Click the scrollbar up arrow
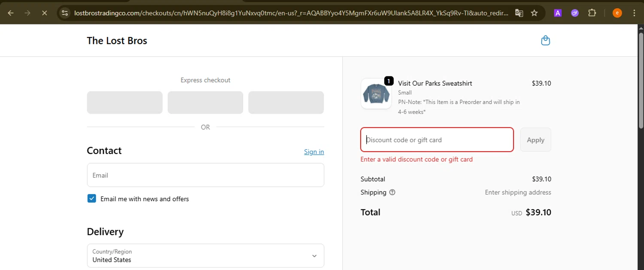This screenshot has width=644, height=270. click(641, 27)
